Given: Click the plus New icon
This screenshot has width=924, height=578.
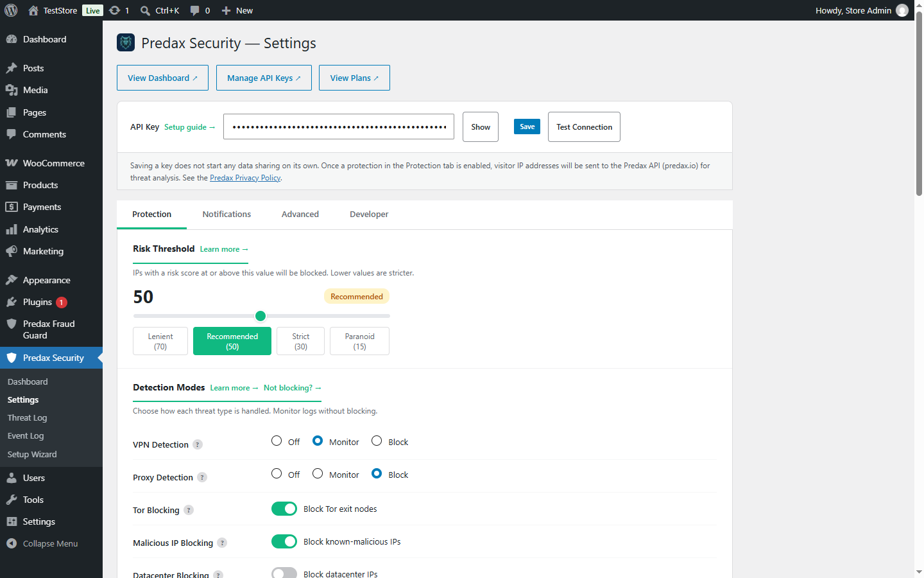Looking at the screenshot, I should (226, 10).
